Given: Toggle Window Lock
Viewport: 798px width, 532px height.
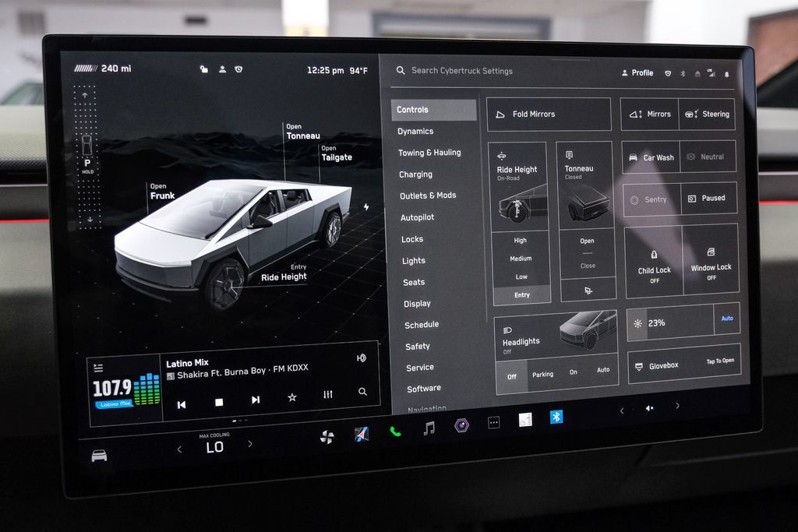Looking at the screenshot, I should pyautogui.click(x=711, y=259).
